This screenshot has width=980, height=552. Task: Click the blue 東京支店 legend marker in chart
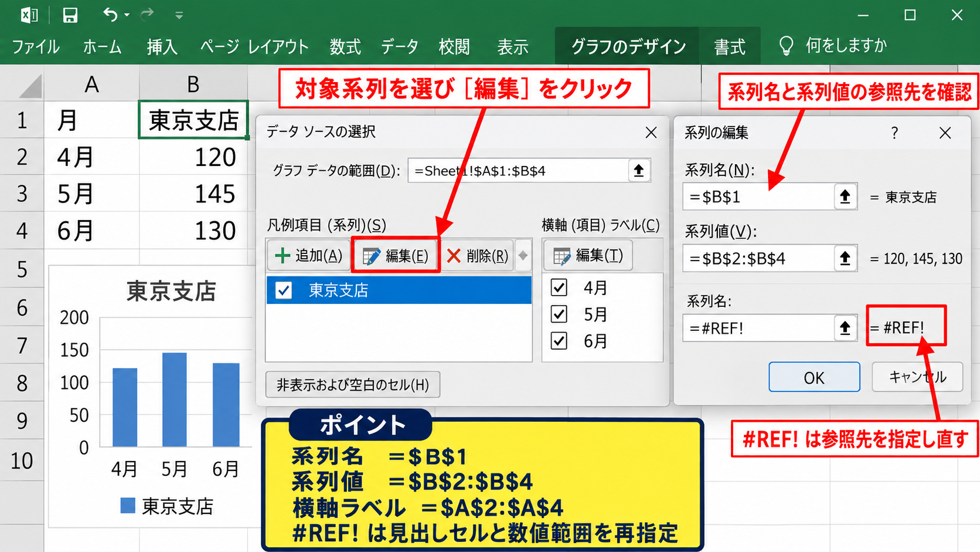128,505
